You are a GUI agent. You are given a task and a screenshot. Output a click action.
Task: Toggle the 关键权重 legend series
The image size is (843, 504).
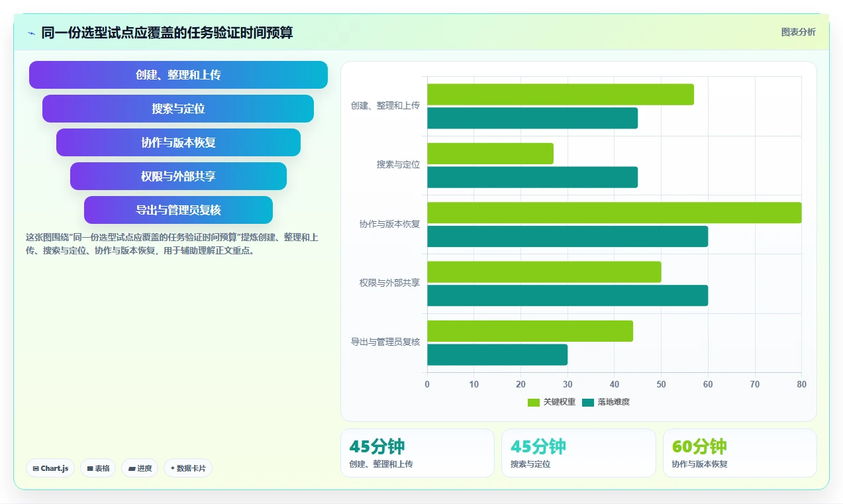tap(552, 402)
